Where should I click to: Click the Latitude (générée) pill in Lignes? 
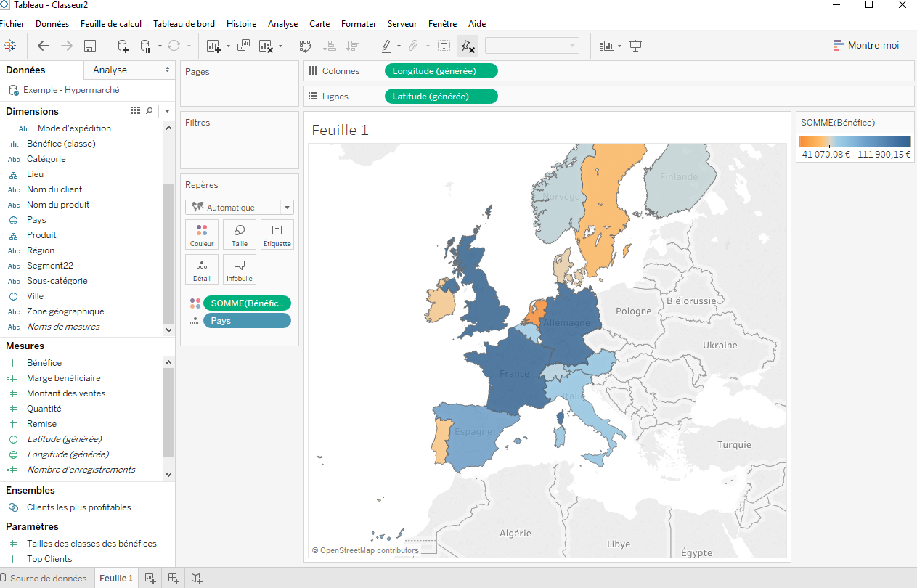click(x=441, y=97)
